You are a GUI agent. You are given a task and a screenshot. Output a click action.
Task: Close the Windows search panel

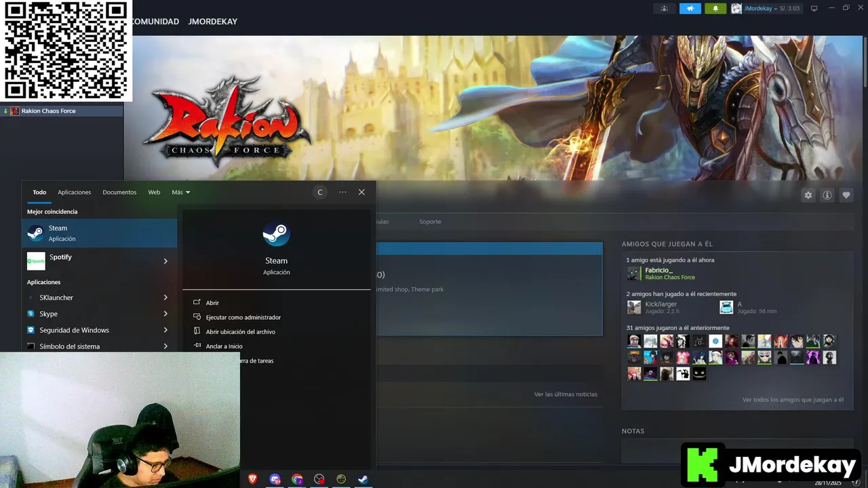(361, 192)
